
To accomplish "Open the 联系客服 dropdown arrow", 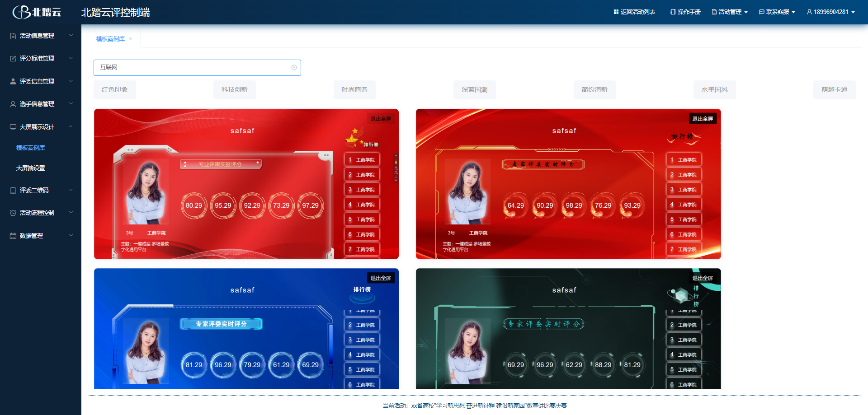I will click(x=793, y=12).
